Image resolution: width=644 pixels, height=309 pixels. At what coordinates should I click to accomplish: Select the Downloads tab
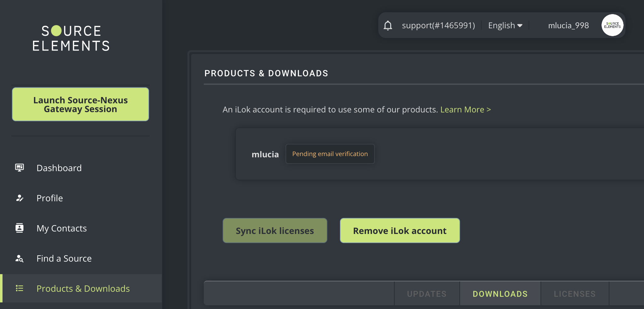(x=500, y=294)
